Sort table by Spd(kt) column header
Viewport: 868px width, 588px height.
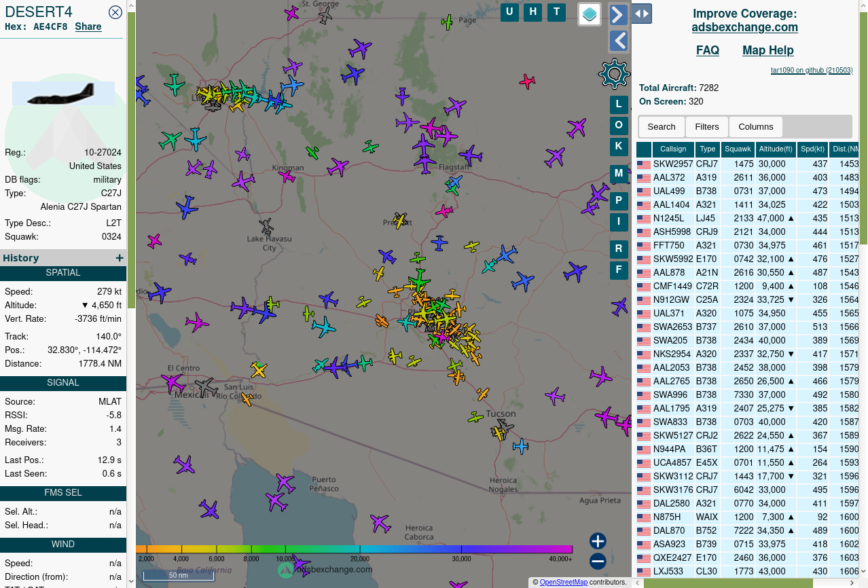click(812, 149)
